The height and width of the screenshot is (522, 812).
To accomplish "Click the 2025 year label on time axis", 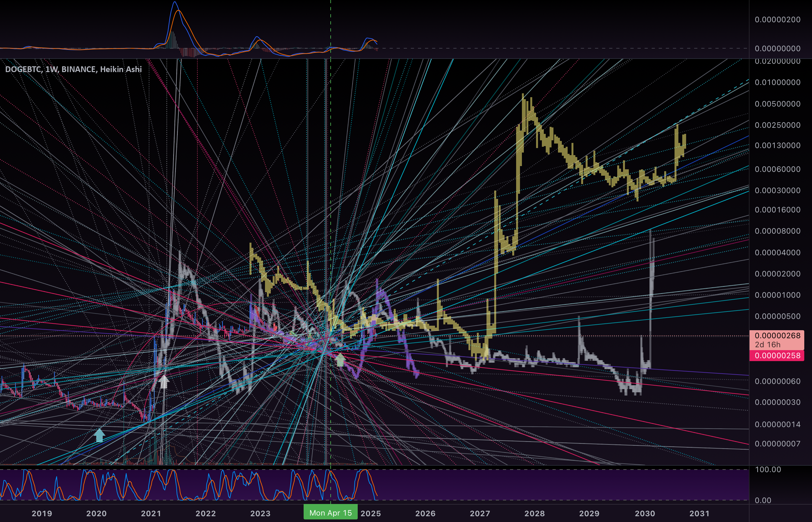I will 371,513.
